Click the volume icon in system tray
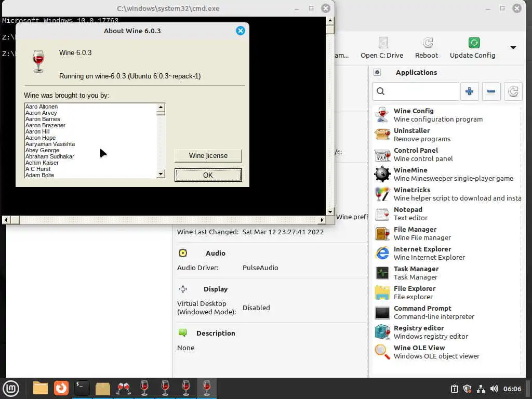Viewport: 532px width, 399px height. (494, 389)
